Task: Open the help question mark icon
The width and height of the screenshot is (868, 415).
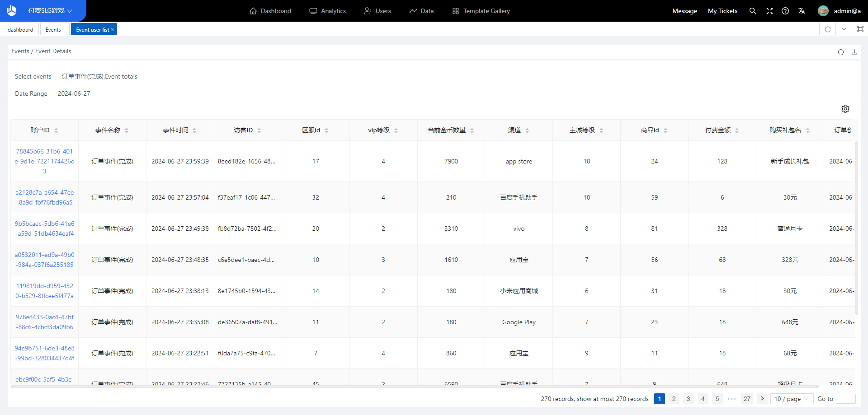Action: click(x=785, y=11)
